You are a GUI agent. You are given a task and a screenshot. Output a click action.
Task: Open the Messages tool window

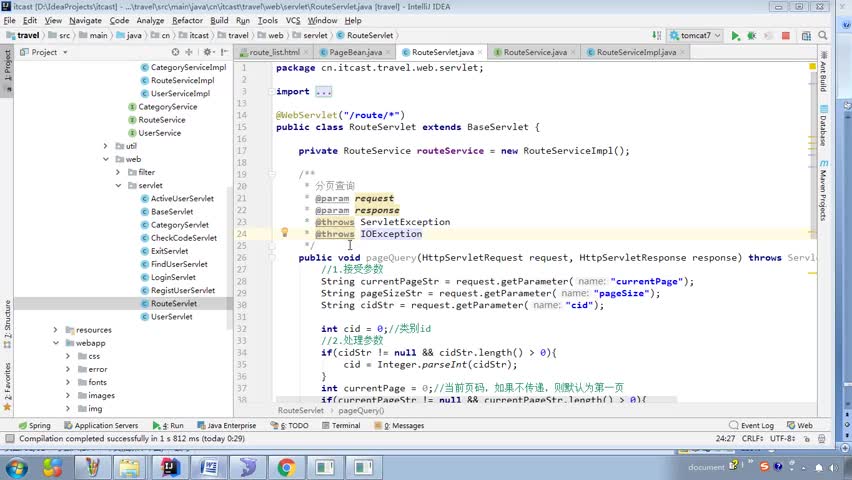400,425
